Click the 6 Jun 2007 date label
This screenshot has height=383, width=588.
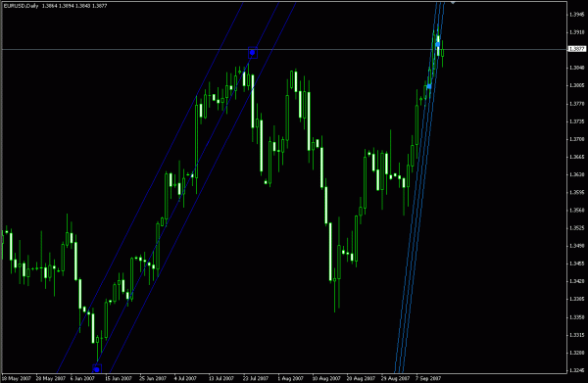tap(82, 378)
